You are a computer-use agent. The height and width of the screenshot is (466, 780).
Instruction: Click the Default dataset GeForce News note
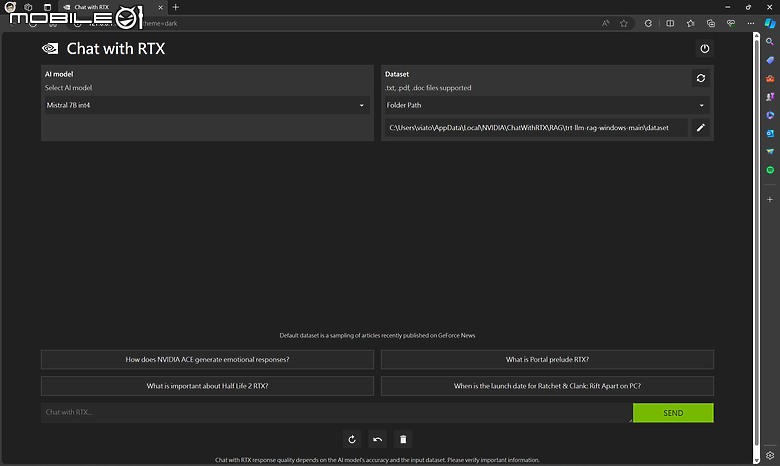click(x=377, y=336)
